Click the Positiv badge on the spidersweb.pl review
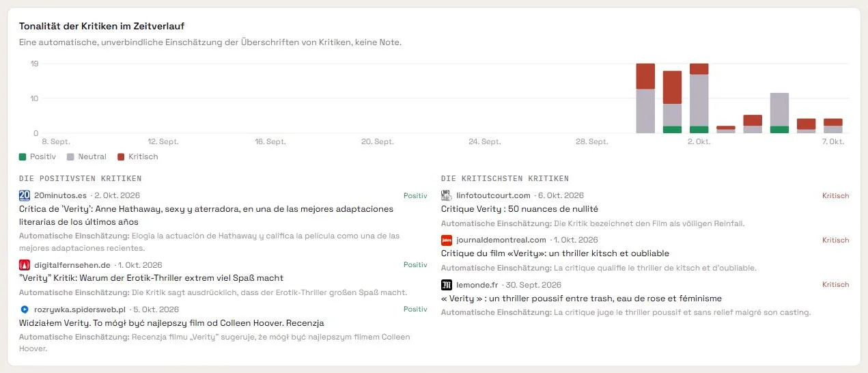The height and width of the screenshot is (373, 868). pos(415,309)
